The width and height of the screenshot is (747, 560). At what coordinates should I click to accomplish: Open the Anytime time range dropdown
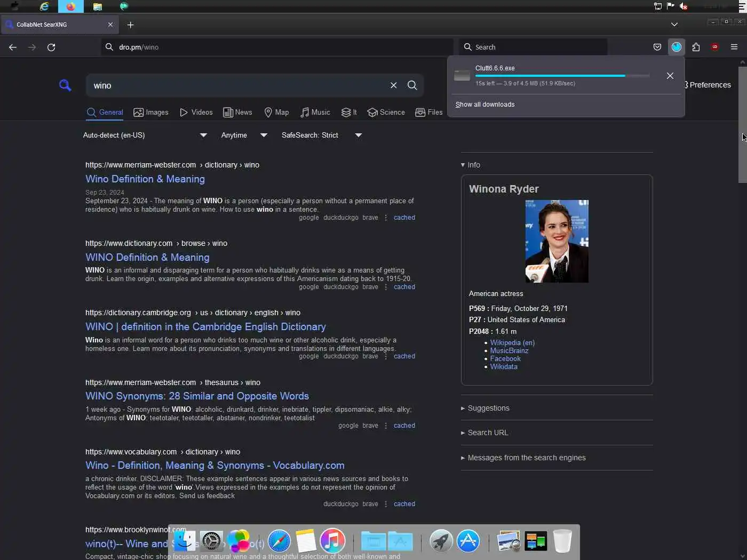pos(244,135)
